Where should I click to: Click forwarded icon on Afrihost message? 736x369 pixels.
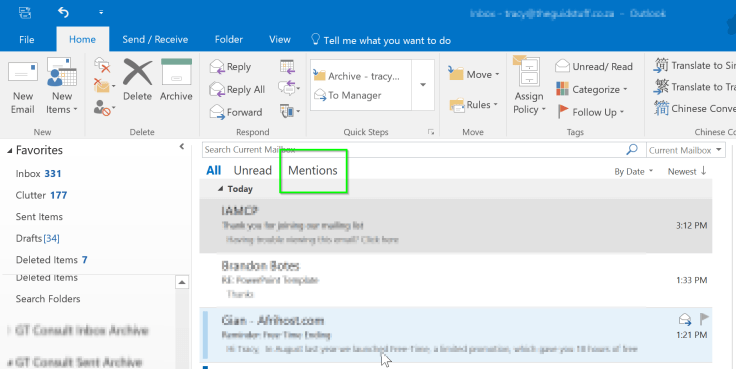click(x=685, y=320)
